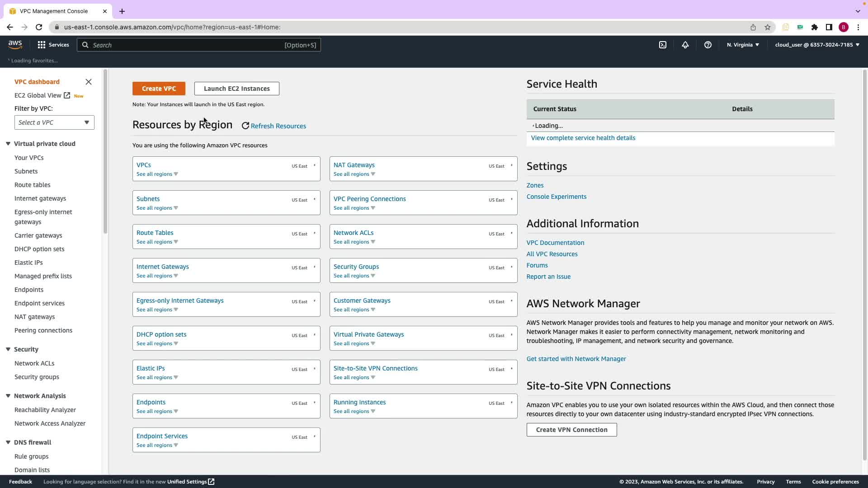Click the Launch EC2 Instances button
The height and width of the screenshot is (488, 868).
(236, 89)
